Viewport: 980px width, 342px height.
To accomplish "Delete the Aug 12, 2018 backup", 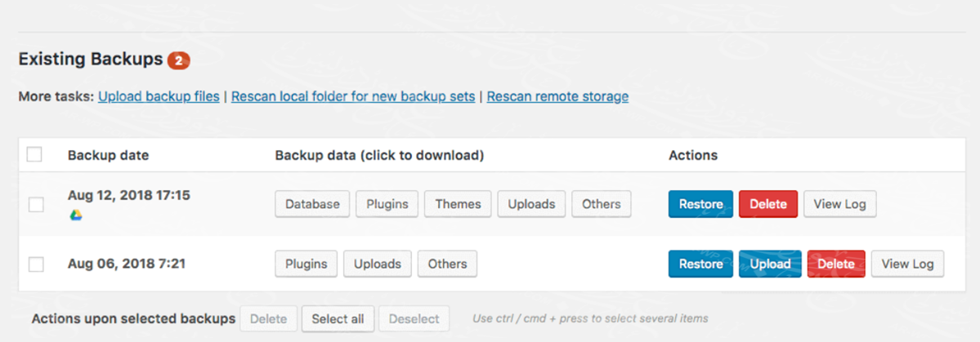I will 767,204.
